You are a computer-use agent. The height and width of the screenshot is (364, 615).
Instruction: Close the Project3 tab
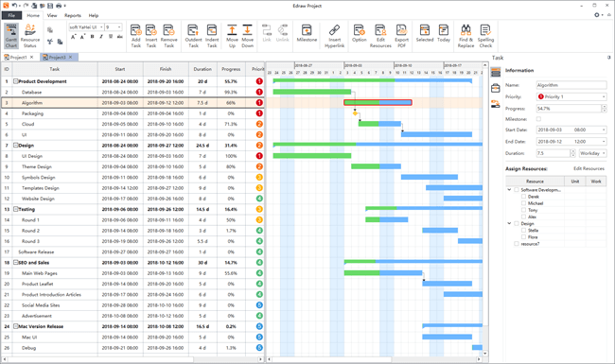point(70,58)
